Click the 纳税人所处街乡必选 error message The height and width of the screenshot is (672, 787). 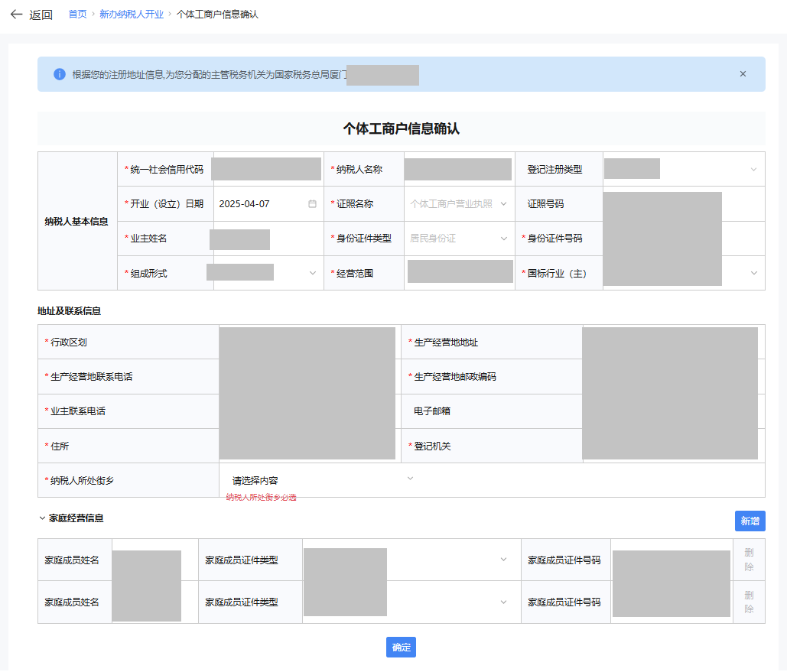261,498
